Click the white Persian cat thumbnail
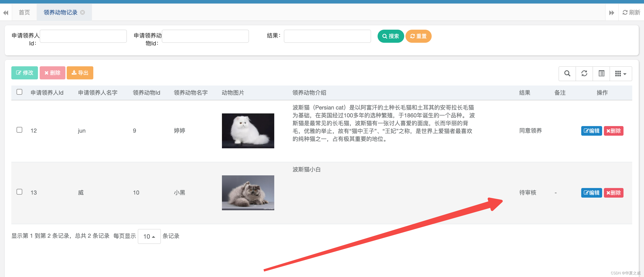The height and width of the screenshot is (277, 644). coord(248,130)
